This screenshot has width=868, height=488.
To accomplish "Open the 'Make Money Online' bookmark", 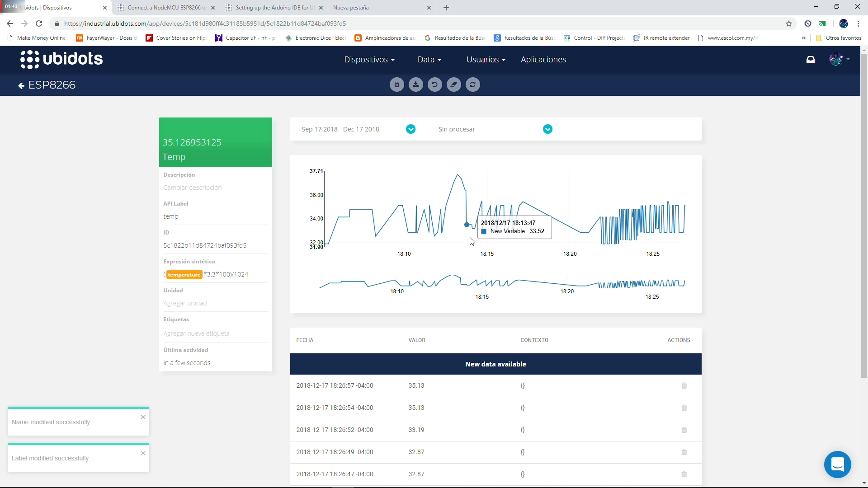I will [x=37, y=38].
